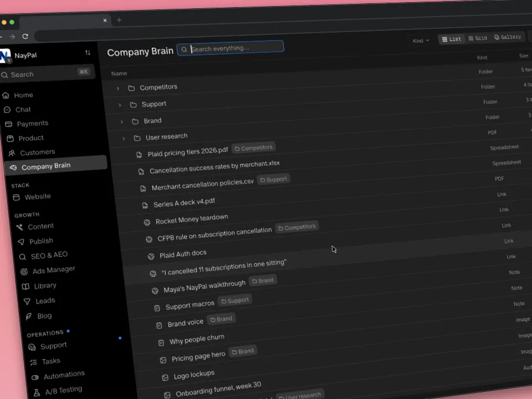Click the Pricing page hero image icon
Viewport: 532px width, 399px height.
click(163, 360)
